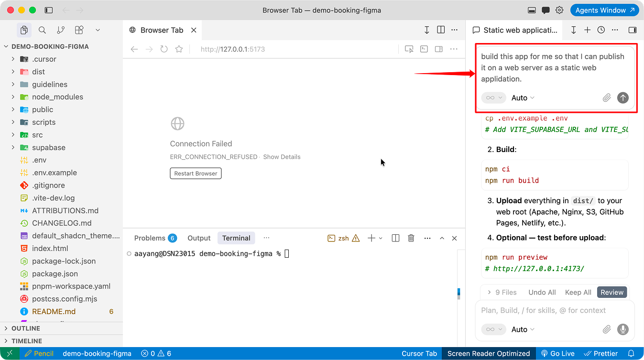Split the terminal
The width and height of the screenshot is (644, 360).
click(x=395, y=238)
